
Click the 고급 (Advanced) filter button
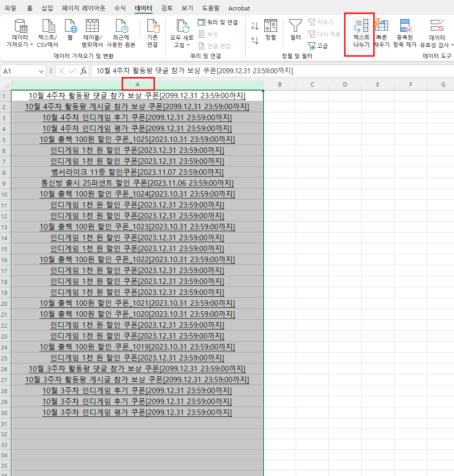coord(318,46)
